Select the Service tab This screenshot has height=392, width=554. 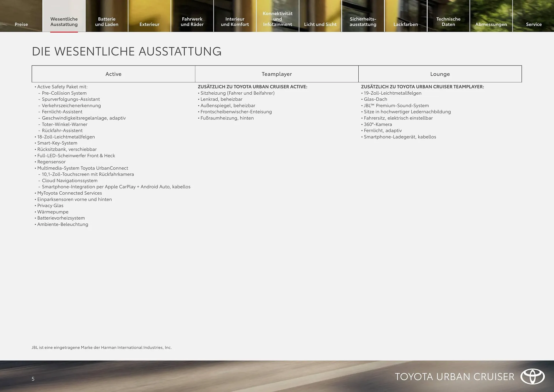coord(534,24)
